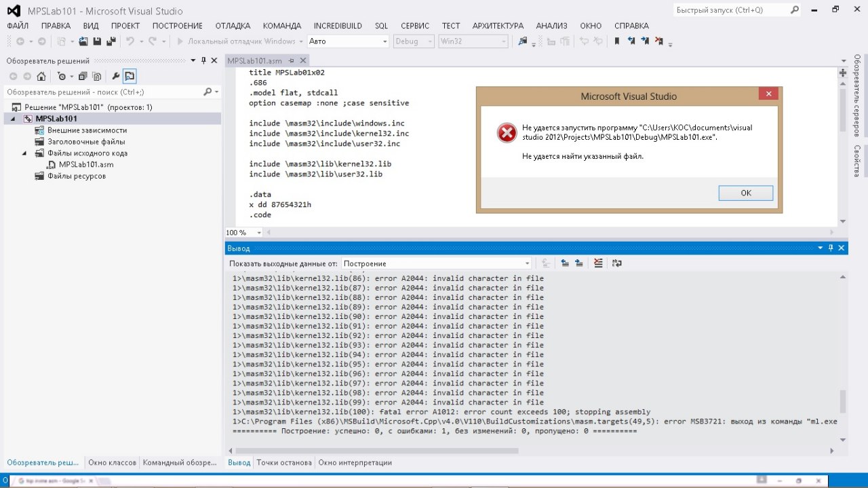Open the editor zoom 100 % dropdown
The height and width of the screenshot is (488, 868).
click(259, 232)
